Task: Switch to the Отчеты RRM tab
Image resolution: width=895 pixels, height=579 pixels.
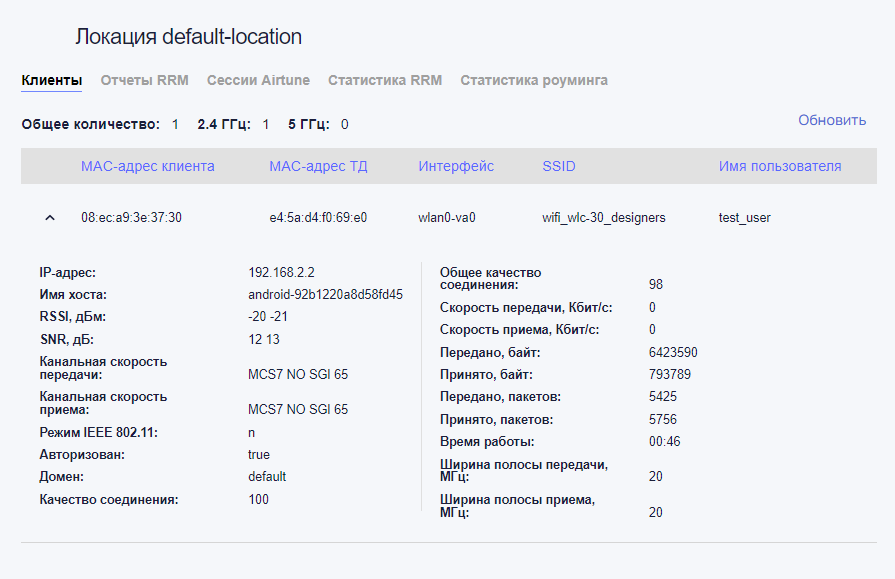Action: point(144,80)
